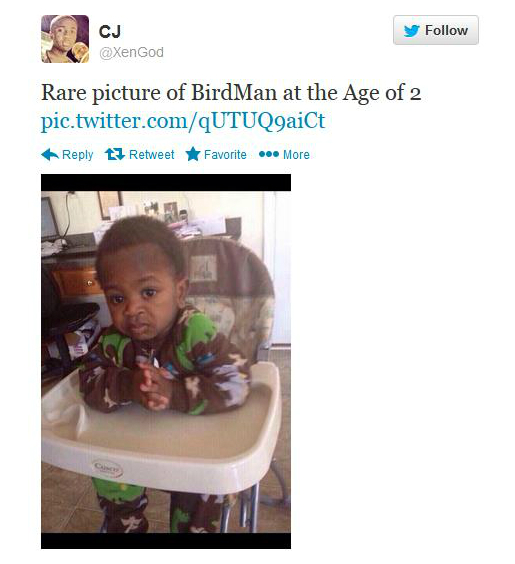Click the Reply arrow icon
The height and width of the screenshot is (564, 515).
[x=50, y=154]
